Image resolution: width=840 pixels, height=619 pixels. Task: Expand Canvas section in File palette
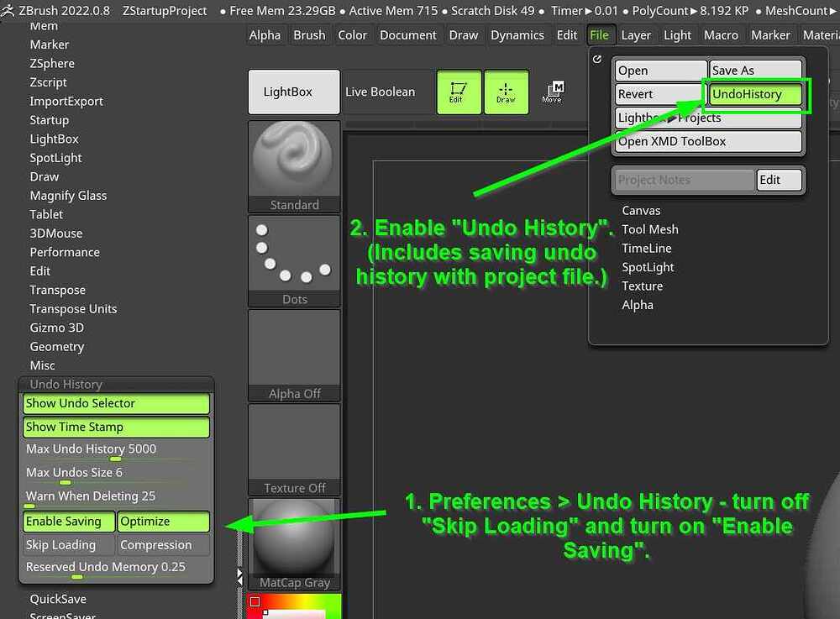click(641, 211)
